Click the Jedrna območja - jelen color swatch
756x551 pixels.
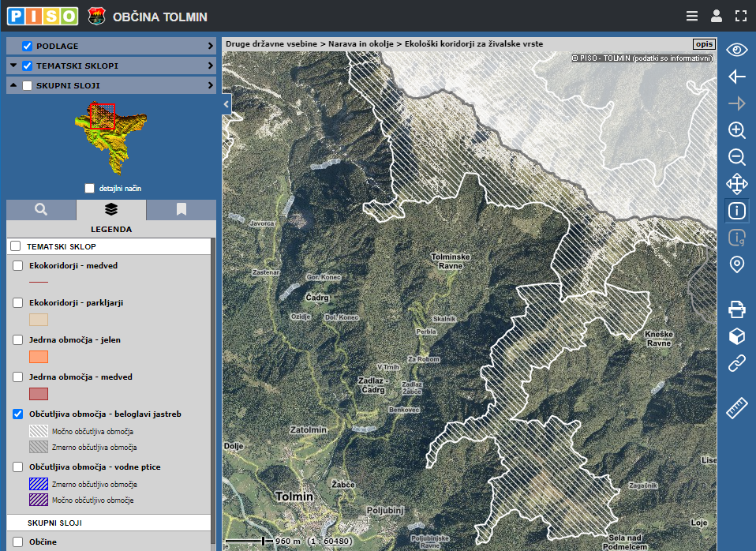point(39,357)
